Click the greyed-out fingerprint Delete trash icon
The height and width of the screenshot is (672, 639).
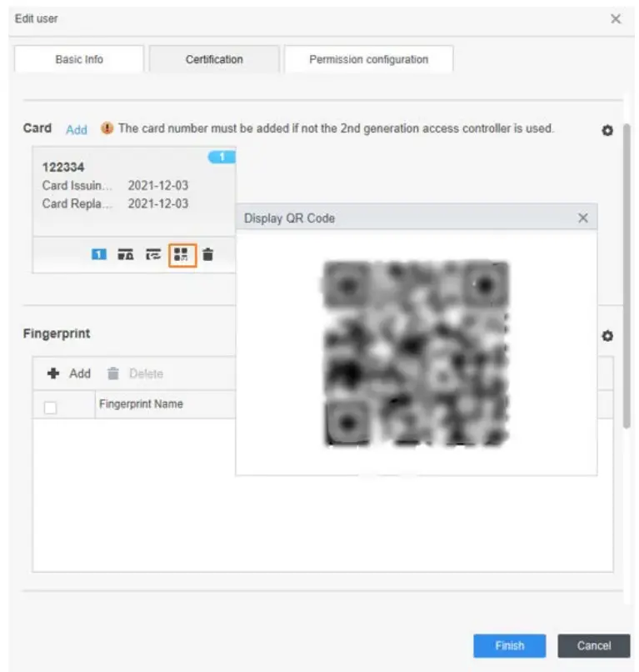113,374
